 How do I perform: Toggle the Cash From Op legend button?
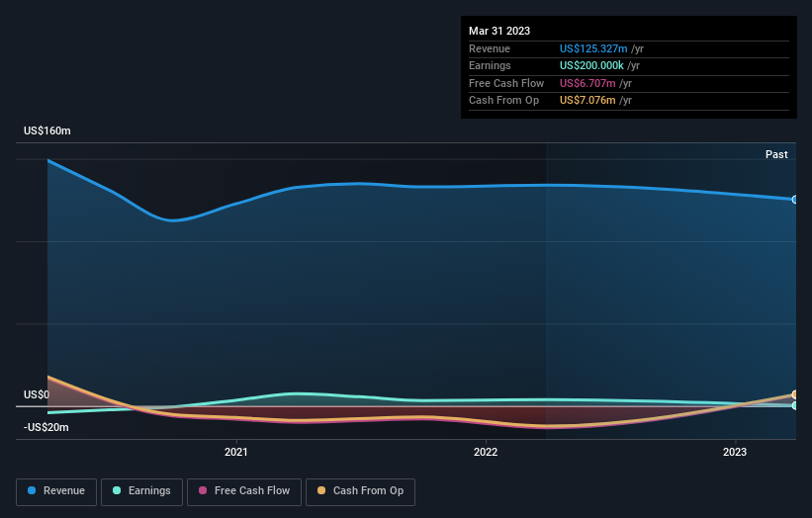[x=360, y=491]
